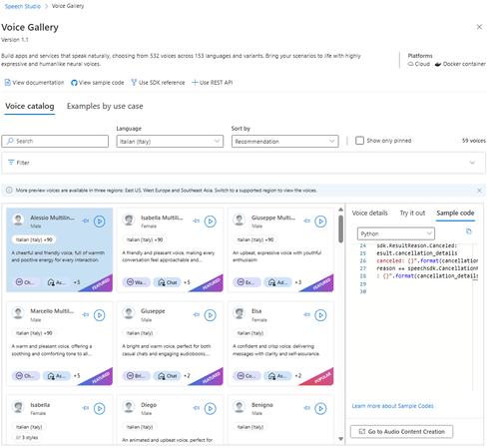Screen dimensions: 488x448
Task: Click the Chat style tag on Giuseppe card
Action: (x=167, y=376)
